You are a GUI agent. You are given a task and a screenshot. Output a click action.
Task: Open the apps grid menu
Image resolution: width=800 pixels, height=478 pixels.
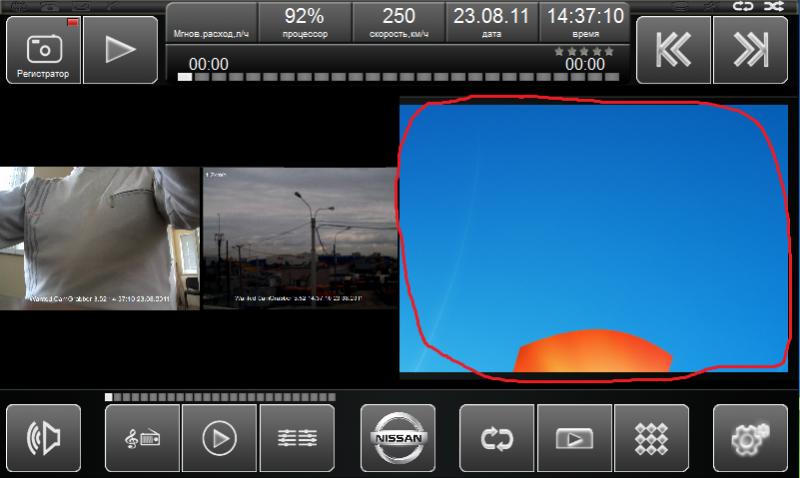click(651, 438)
